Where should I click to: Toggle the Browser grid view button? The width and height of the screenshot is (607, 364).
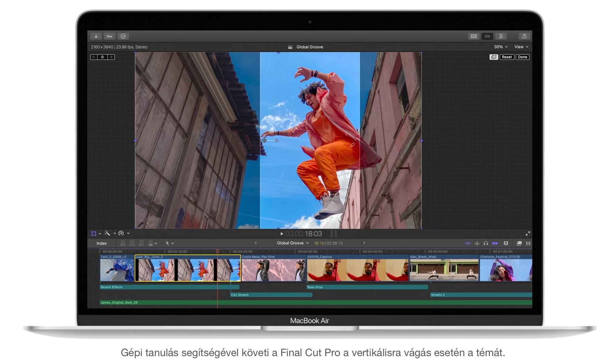[474, 36]
